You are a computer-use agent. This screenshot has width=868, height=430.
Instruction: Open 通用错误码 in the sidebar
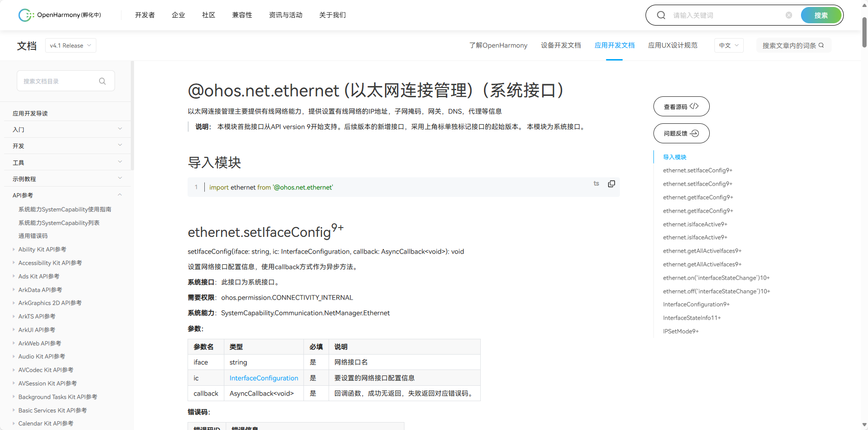click(x=33, y=236)
